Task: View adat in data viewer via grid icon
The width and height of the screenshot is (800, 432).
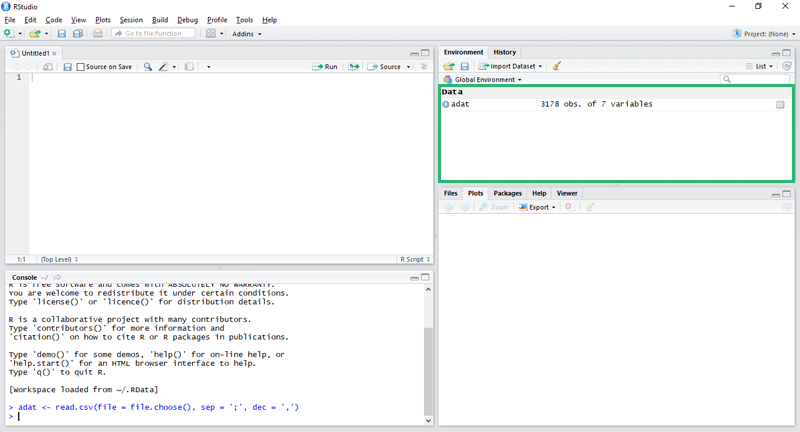Action: [x=780, y=105]
